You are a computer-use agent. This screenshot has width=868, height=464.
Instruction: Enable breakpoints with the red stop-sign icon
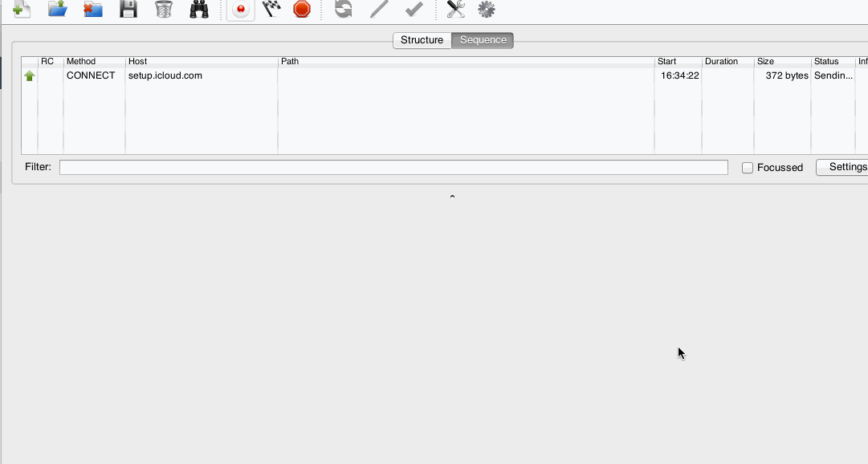pyautogui.click(x=302, y=9)
